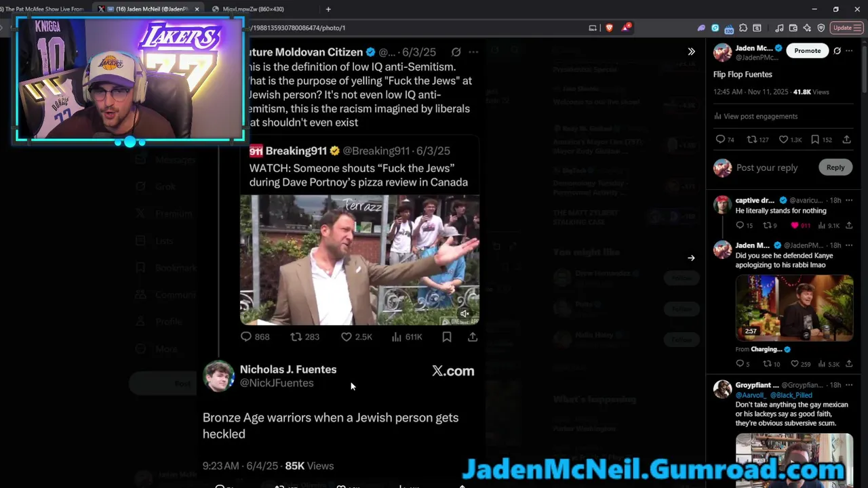Screen dimensions: 868x488
Task: Share the Flip Flop Fuentes post
Action: coord(847,140)
